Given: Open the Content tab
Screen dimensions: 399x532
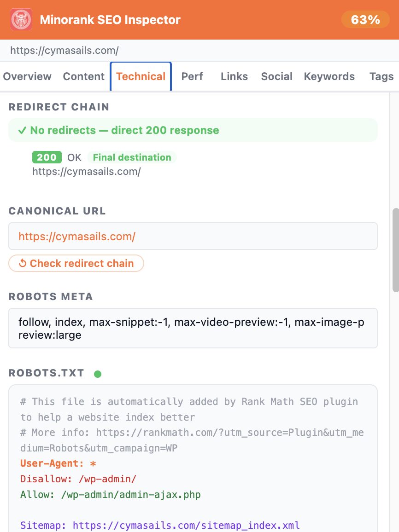Looking at the screenshot, I should [x=83, y=76].
